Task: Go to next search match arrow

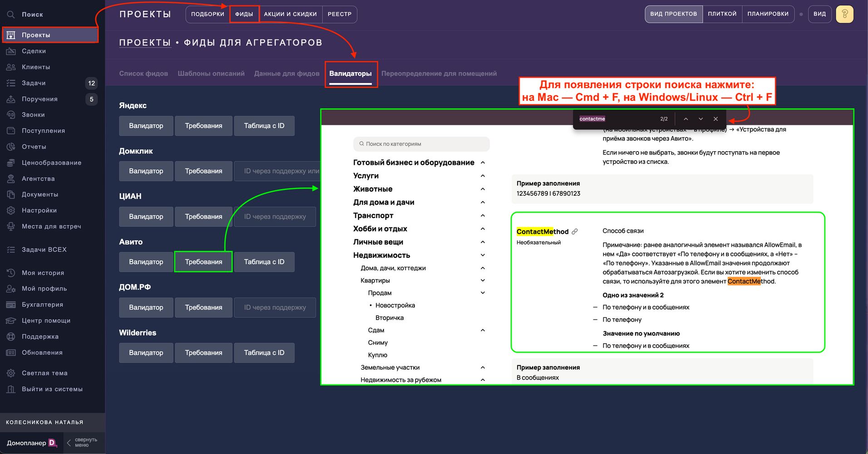Action: tap(701, 119)
